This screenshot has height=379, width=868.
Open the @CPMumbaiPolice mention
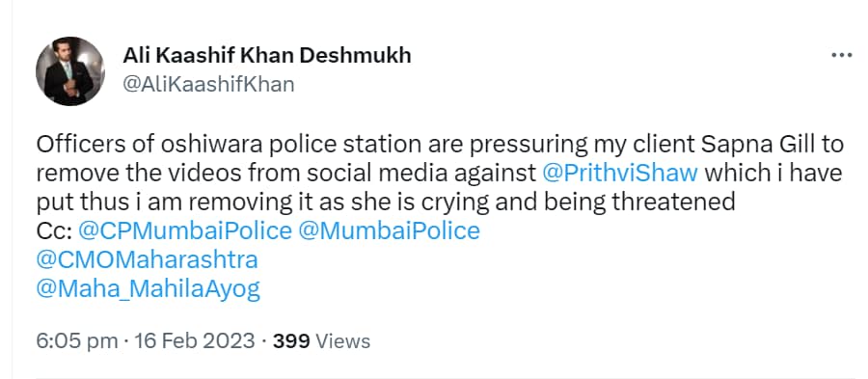pyautogui.click(x=185, y=231)
